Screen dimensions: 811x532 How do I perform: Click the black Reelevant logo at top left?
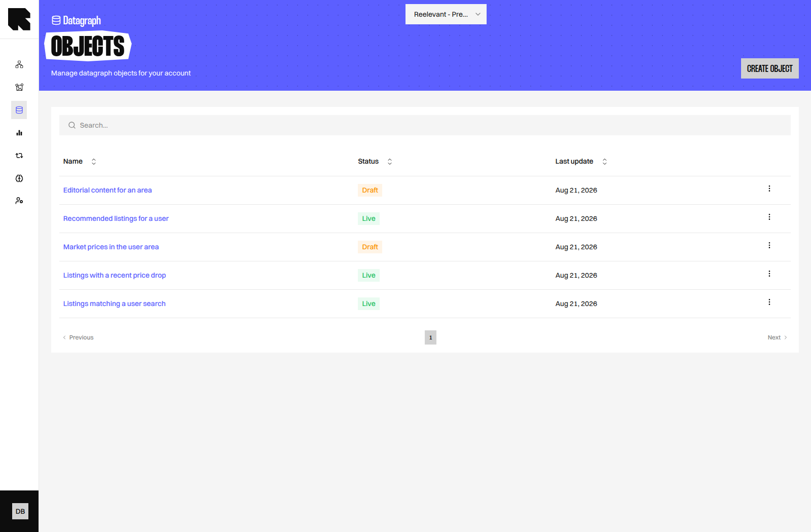coord(19,19)
